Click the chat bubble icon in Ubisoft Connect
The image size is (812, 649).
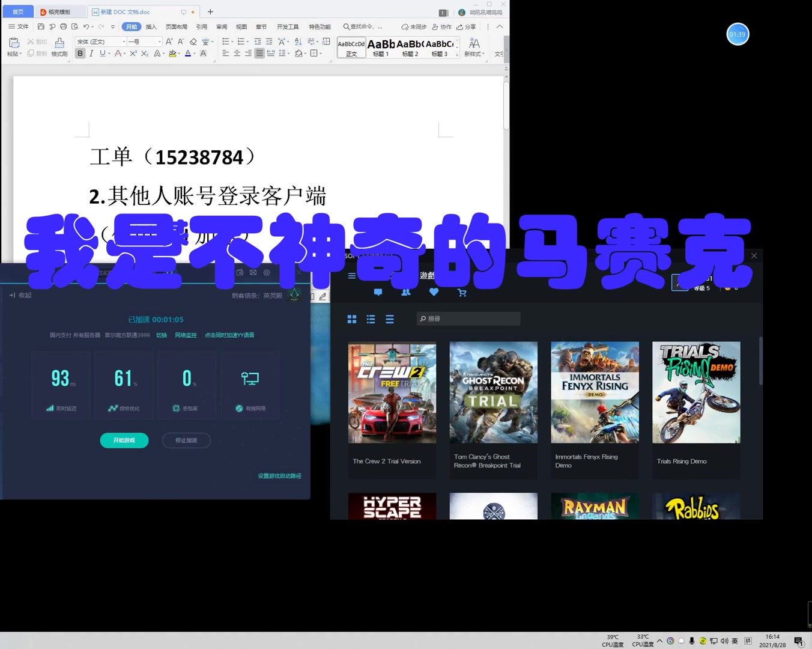tap(378, 292)
